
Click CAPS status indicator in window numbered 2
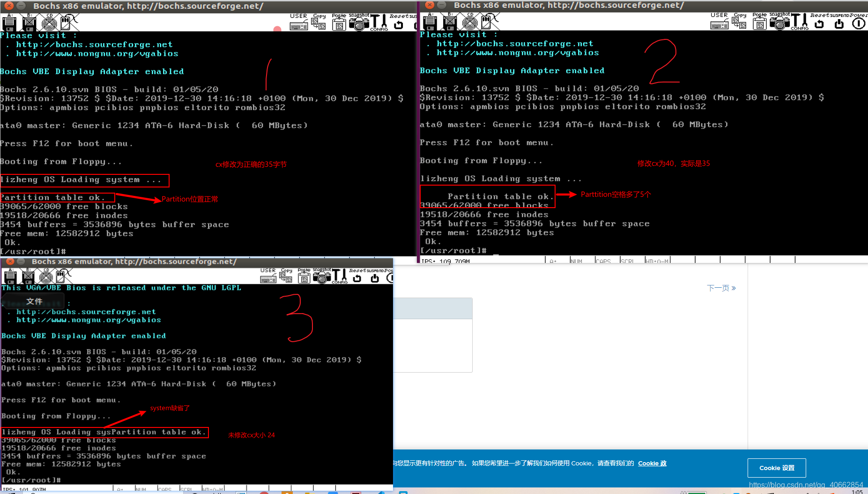click(x=603, y=261)
